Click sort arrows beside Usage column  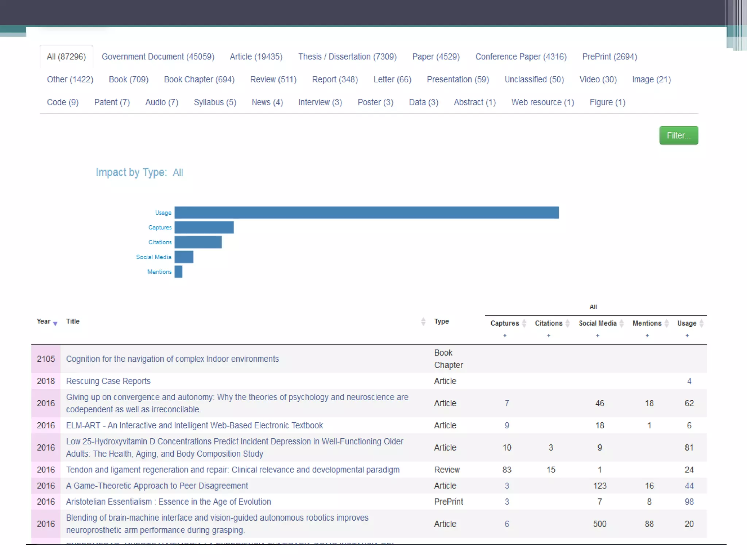pyautogui.click(x=701, y=323)
